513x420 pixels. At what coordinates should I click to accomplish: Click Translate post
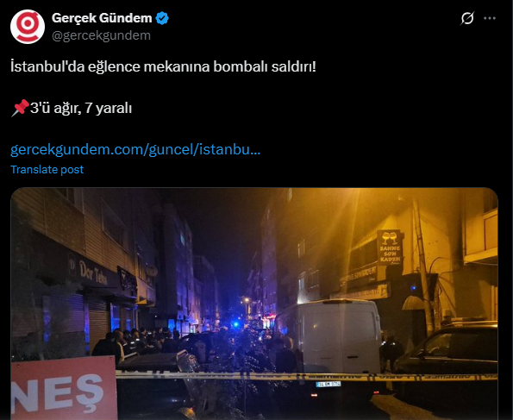[x=47, y=169]
